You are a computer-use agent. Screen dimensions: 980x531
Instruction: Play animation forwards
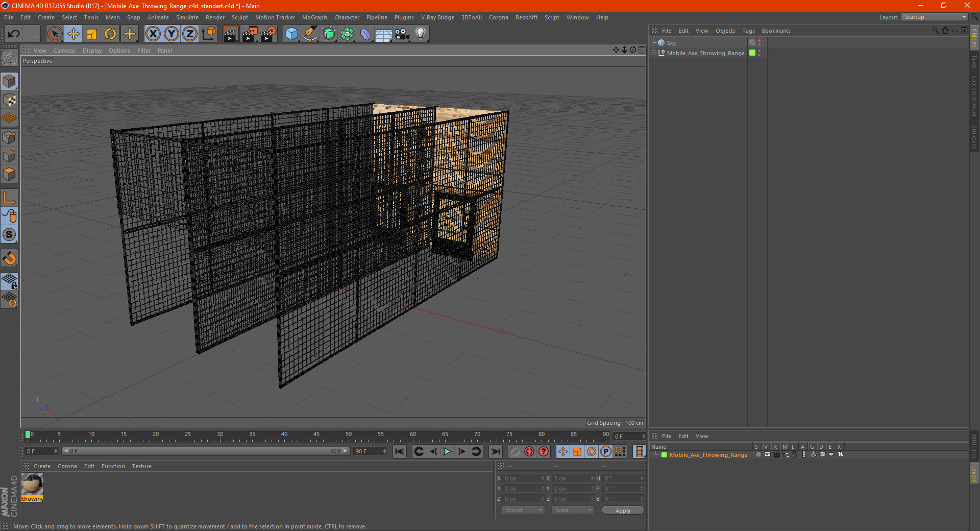[x=447, y=451]
